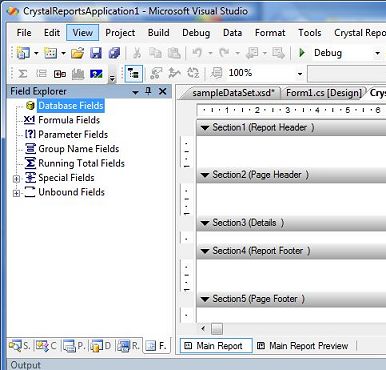The image size is (386, 370).
Task: Collapse Section1 (Report Header)
Action: [x=205, y=128]
